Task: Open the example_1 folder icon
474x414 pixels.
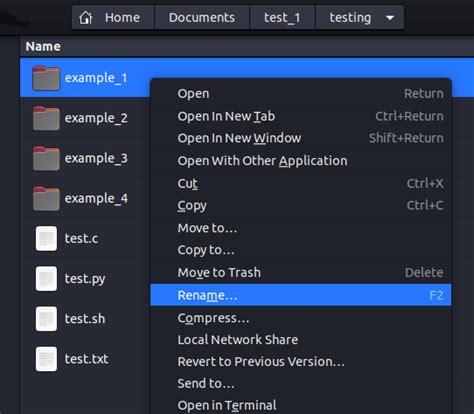Action: coord(46,78)
